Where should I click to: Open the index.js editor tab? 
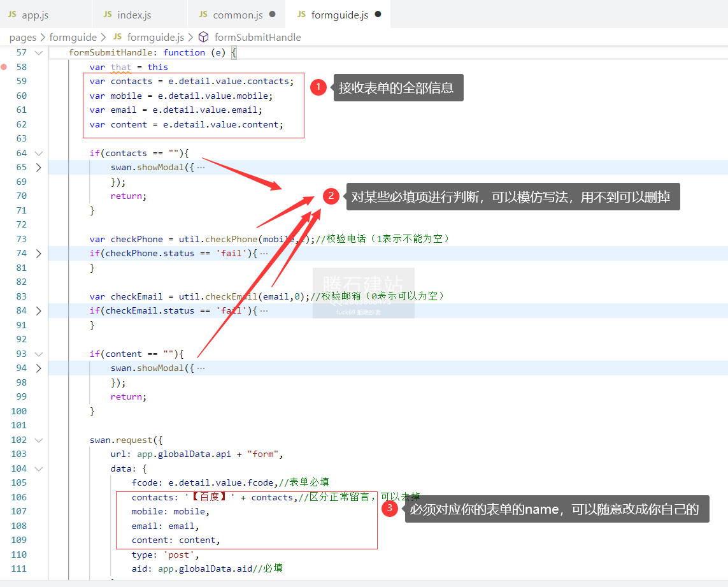pyautogui.click(x=134, y=15)
